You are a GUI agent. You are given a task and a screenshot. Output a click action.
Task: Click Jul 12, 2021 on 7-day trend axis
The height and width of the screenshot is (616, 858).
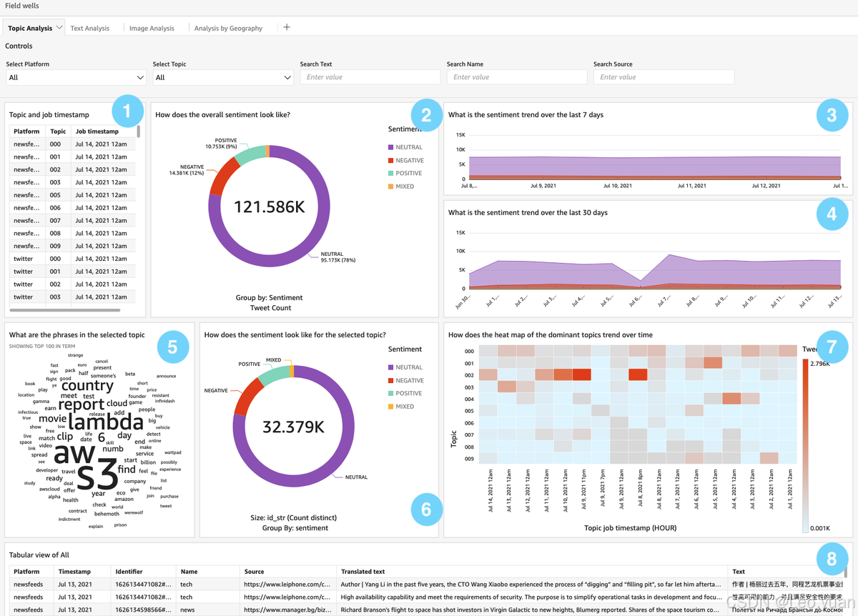(x=766, y=186)
